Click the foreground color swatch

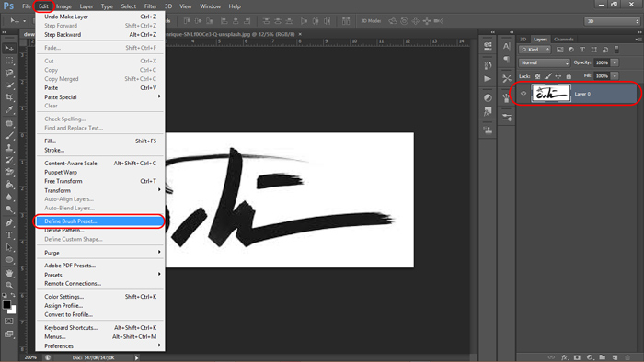pyautogui.click(x=6, y=305)
